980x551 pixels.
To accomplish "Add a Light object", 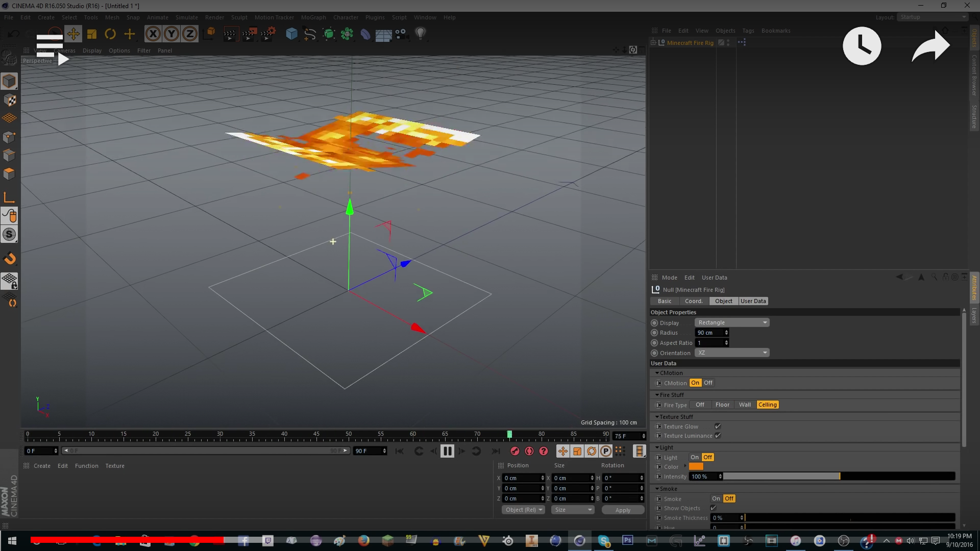I will click(x=420, y=34).
